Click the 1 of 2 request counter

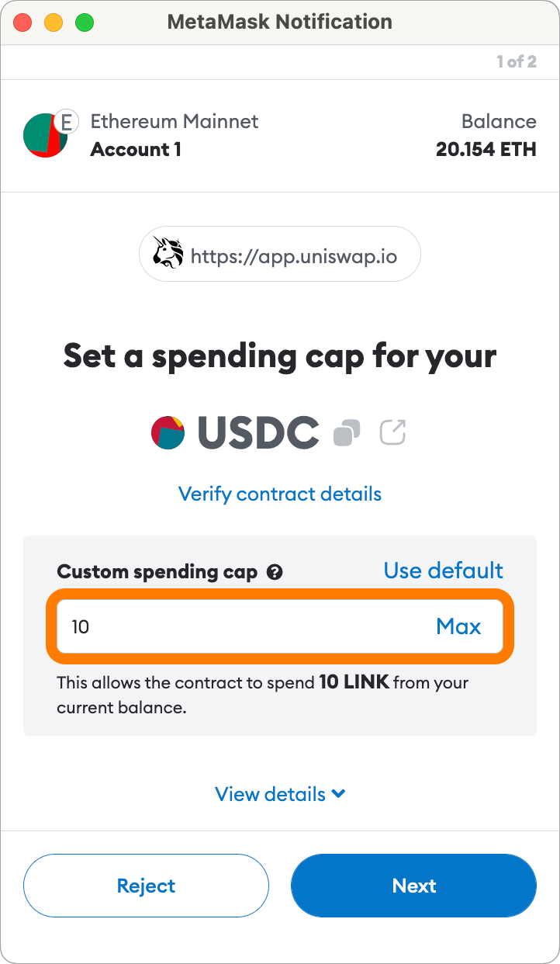click(x=517, y=61)
